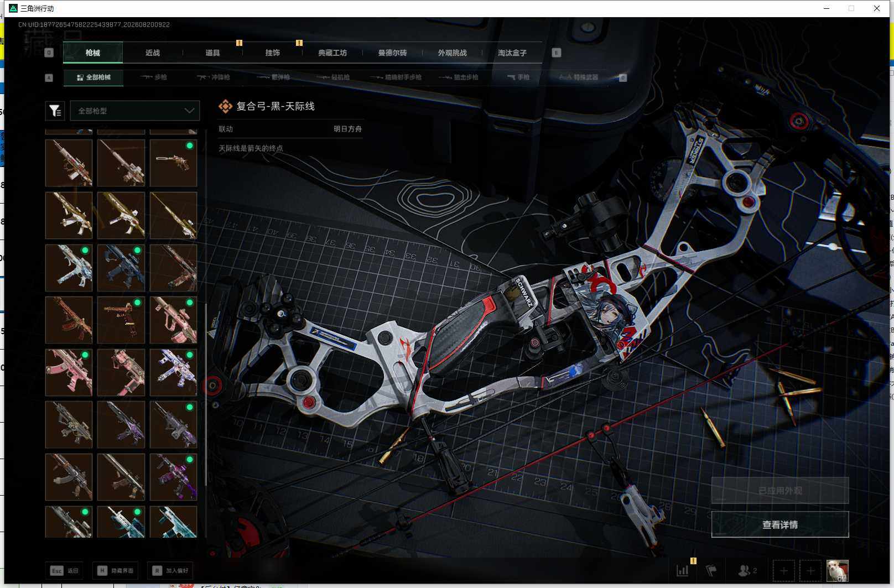
Task: Click the 查看详情 button
Action: pyautogui.click(x=780, y=524)
